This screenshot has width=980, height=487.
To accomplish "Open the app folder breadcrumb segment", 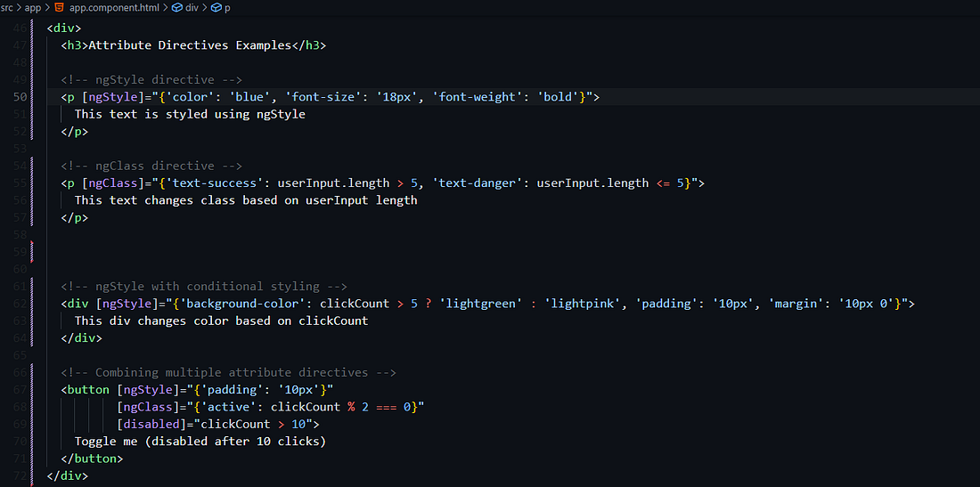I will [x=33, y=7].
